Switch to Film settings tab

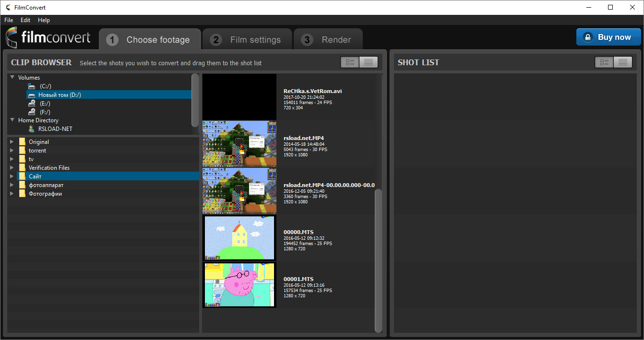point(247,39)
